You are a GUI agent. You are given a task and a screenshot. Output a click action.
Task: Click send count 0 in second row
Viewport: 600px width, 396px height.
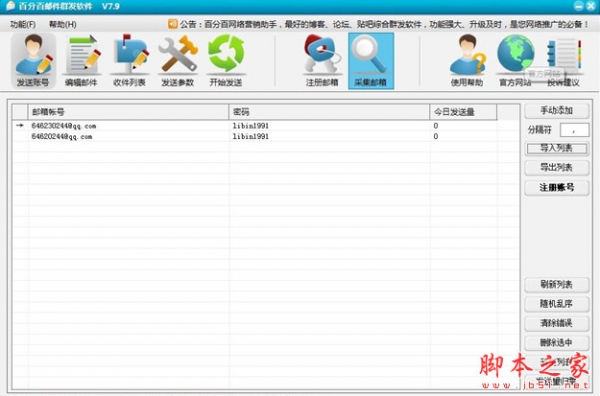click(435, 137)
